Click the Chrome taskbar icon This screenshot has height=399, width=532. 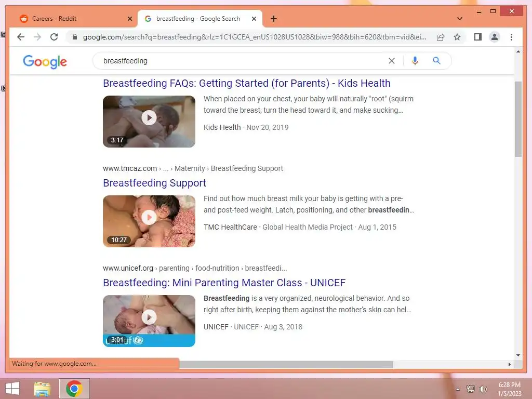74,389
